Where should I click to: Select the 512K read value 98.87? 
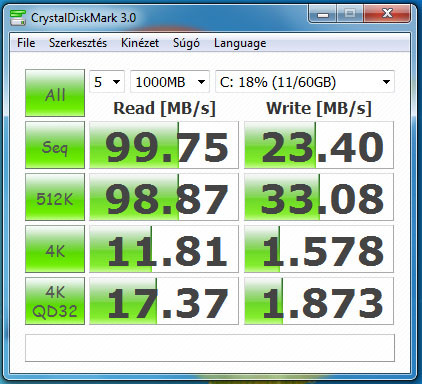[x=164, y=197]
